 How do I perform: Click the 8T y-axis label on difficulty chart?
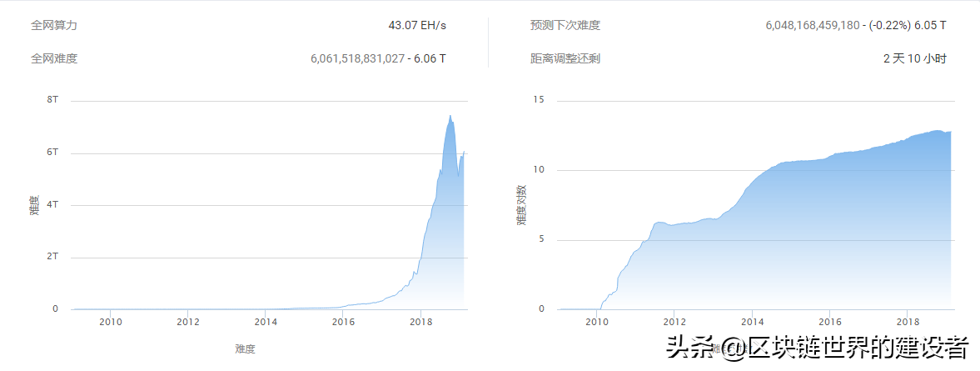pos(52,100)
